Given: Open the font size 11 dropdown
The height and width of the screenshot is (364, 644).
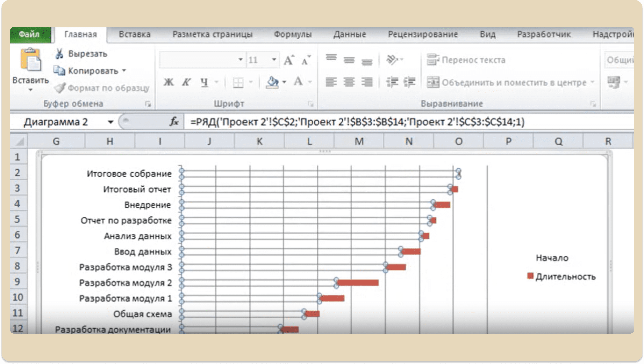Looking at the screenshot, I should point(274,60).
